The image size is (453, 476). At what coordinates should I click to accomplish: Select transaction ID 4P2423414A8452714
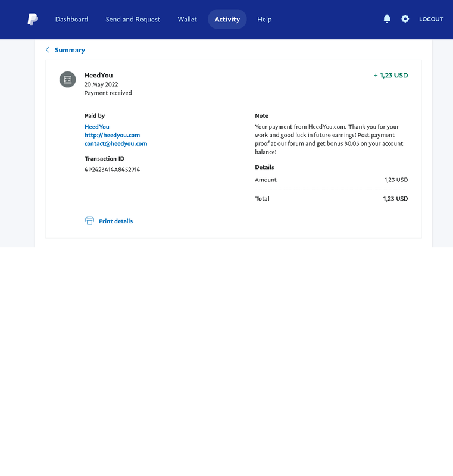[112, 170]
